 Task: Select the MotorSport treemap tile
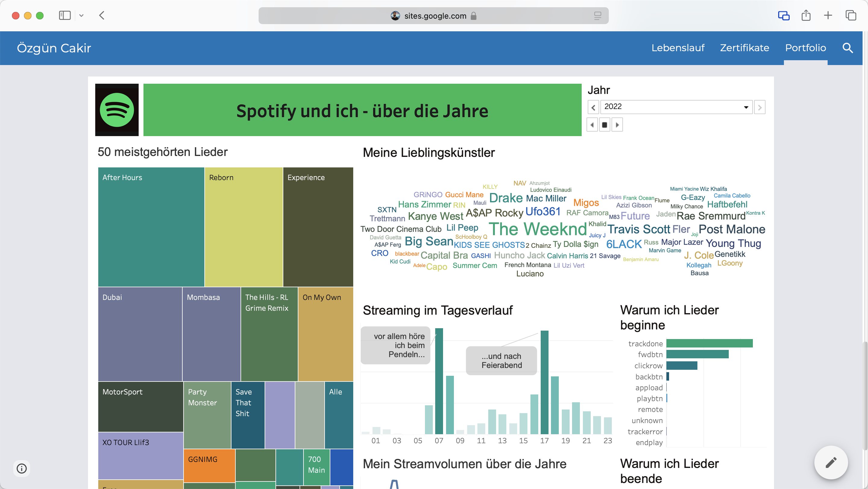click(x=140, y=406)
